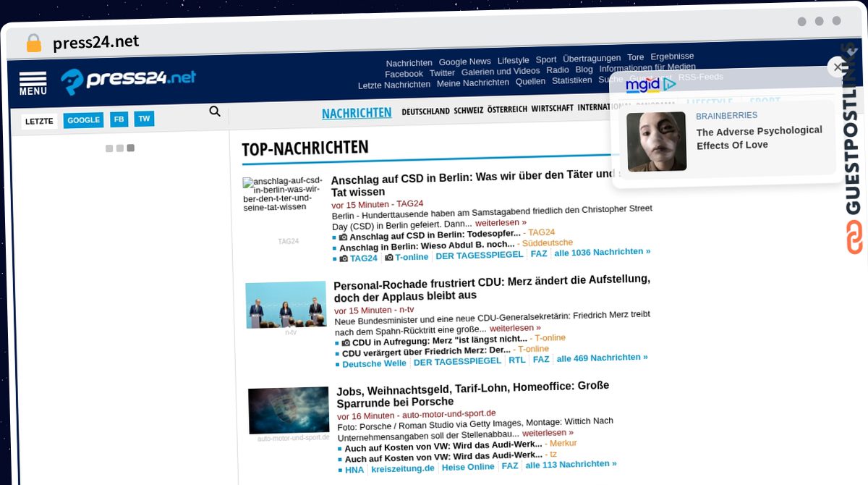This screenshot has width=868, height=485.
Task: Click weiterlesen under the CSD Berlin article
Action: (501, 222)
